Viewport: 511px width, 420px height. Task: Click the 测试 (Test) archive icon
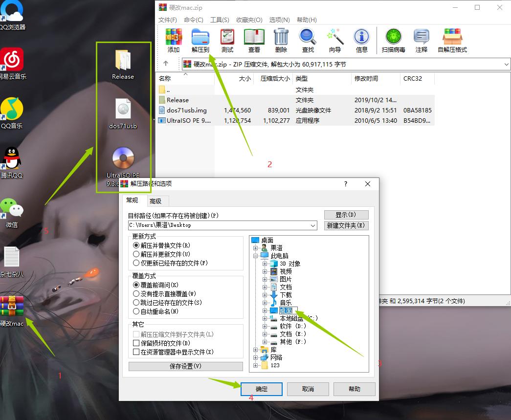(226, 39)
